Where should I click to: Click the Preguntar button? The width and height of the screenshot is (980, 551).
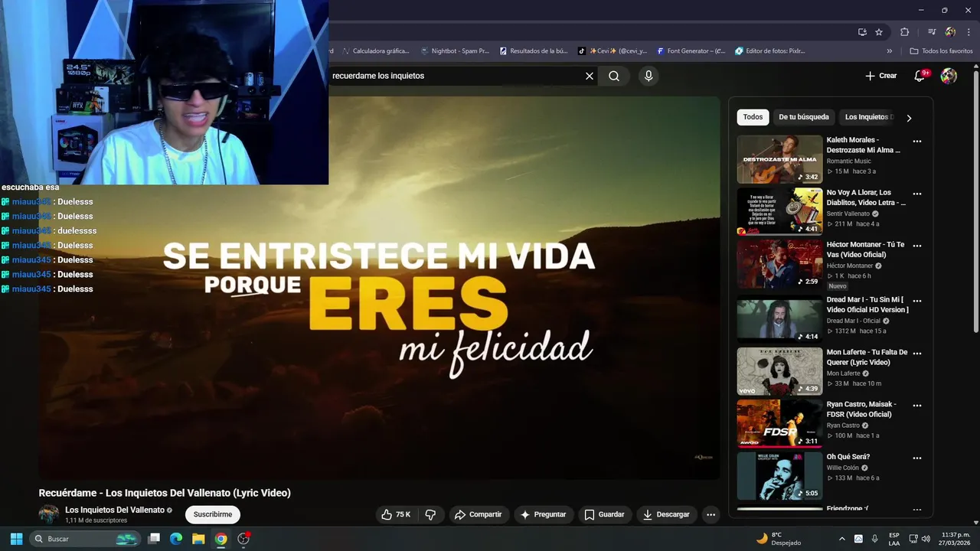543,514
